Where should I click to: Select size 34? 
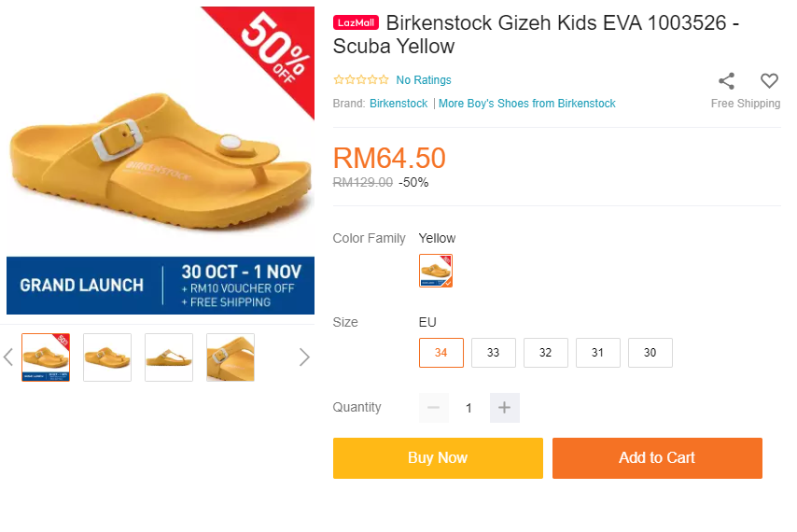[441, 353]
